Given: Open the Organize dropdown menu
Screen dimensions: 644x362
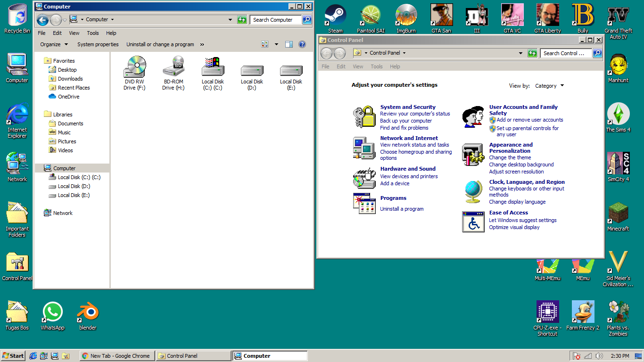Looking at the screenshot, I should (x=54, y=44).
